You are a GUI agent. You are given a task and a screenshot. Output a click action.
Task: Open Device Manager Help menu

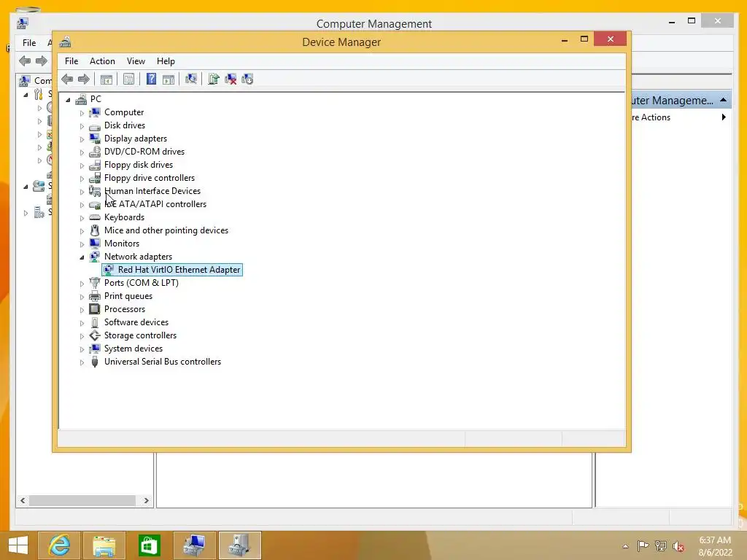(166, 61)
